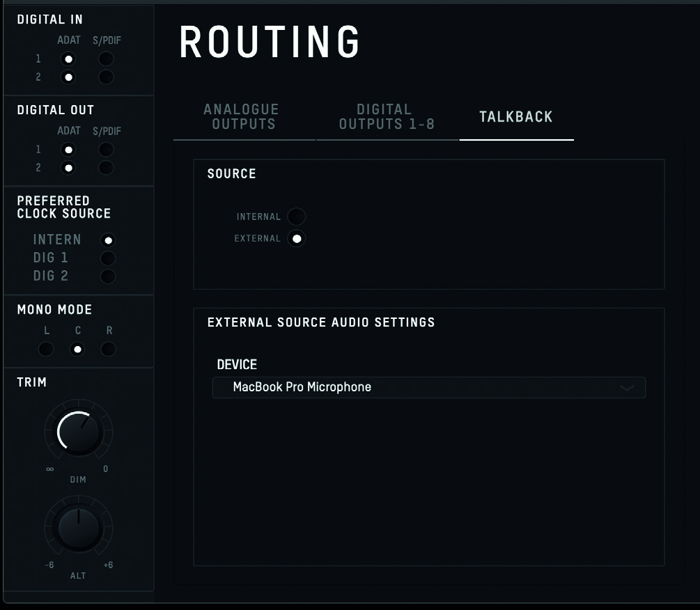Click the MONO MODE heading
Screen dimensions: 700x610
54,310
